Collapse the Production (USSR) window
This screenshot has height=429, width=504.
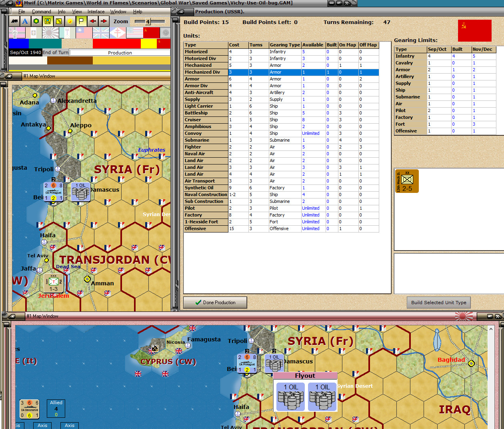coord(181,11)
